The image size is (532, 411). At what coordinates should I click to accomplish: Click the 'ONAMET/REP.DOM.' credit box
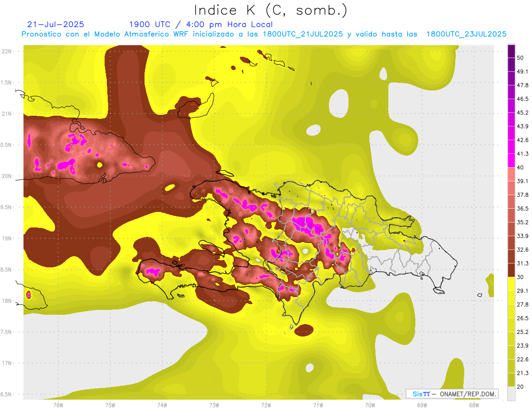click(452, 394)
